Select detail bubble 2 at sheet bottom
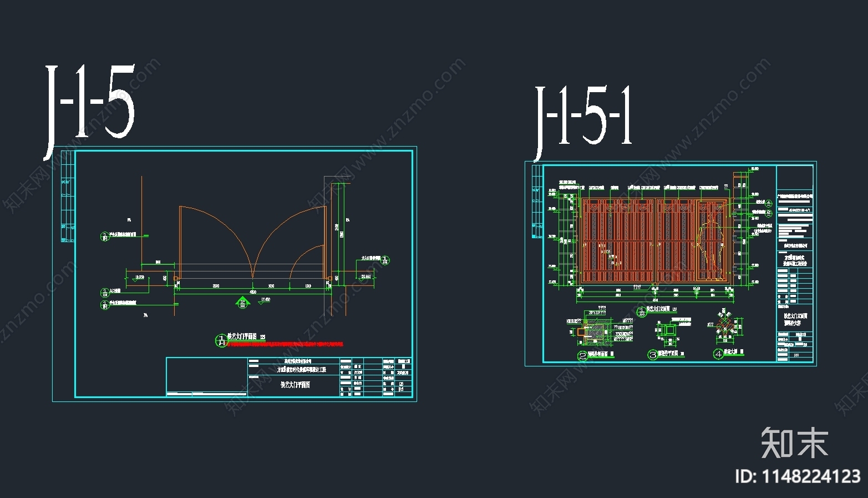Viewport: 868px width, 498px height. pyautogui.click(x=582, y=356)
